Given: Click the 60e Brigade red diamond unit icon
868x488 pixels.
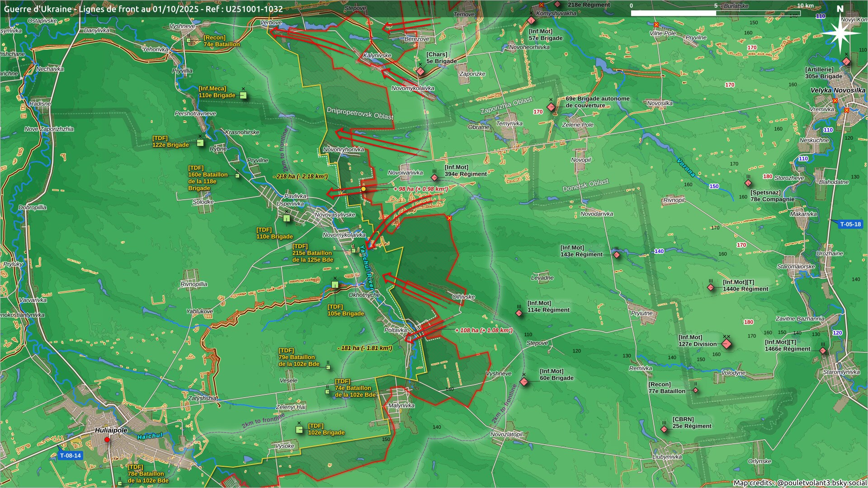Looking at the screenshot, I should coord(524,382).
